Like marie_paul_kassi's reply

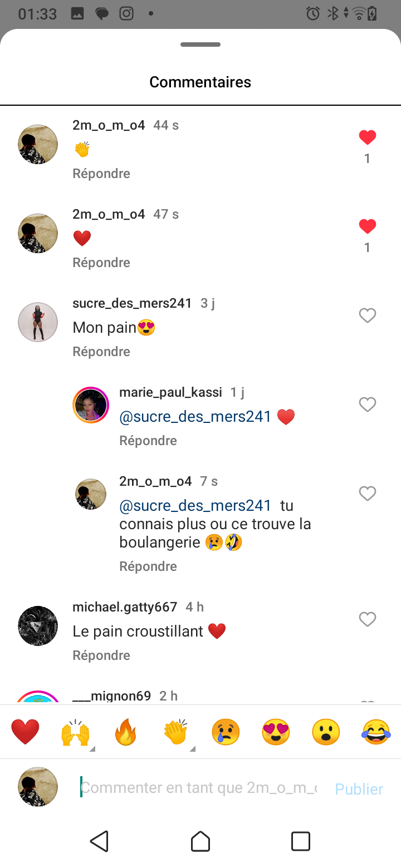point(367,405)
